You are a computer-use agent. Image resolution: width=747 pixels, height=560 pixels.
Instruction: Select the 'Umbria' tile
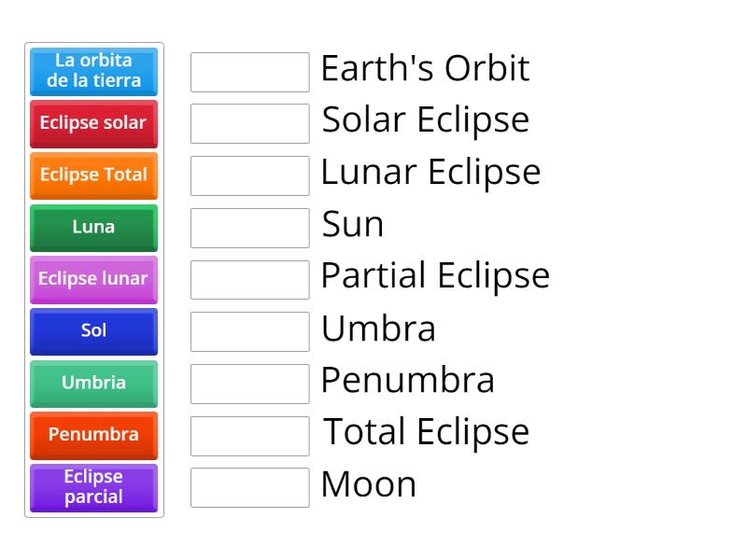click(x=92, y=384)
